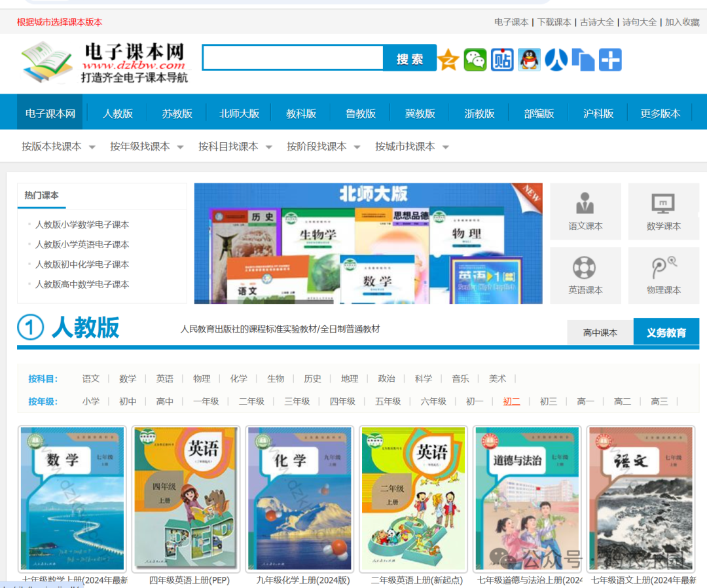
Task: Filter by grade 初二
Action: coord(511,401)
